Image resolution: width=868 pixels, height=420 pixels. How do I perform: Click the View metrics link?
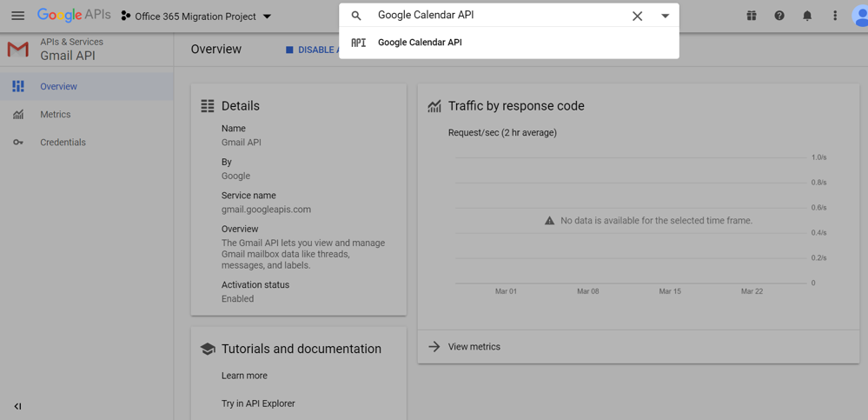(474, 347)
